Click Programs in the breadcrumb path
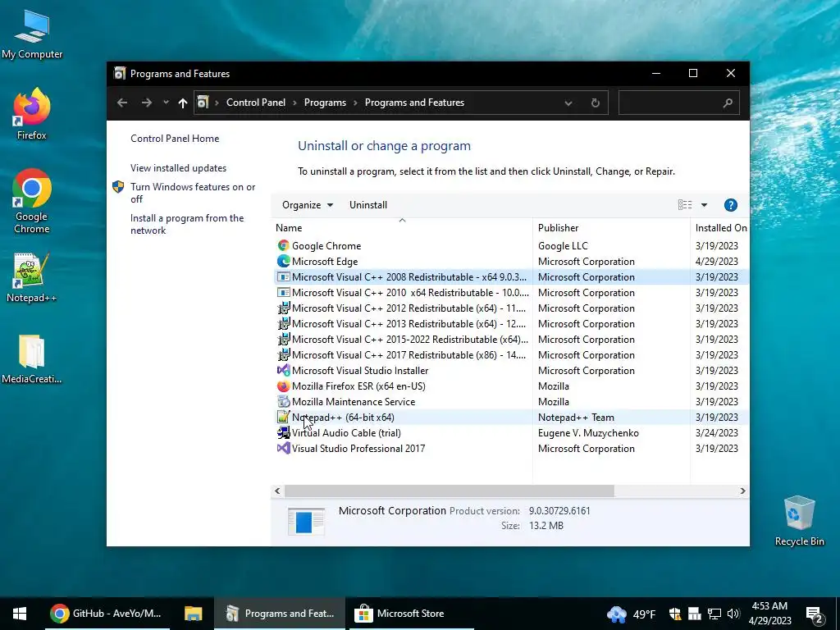 [325, 103]
